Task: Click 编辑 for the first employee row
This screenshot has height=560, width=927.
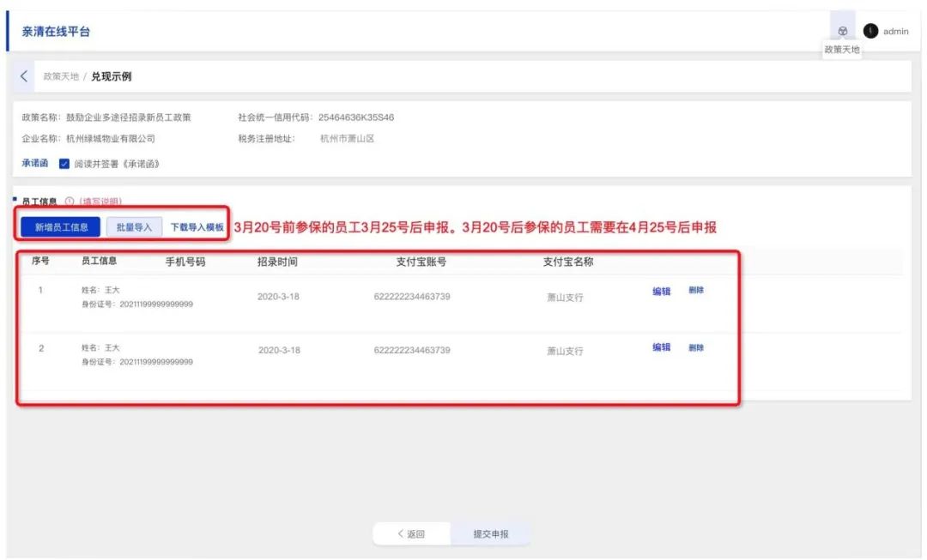Action: pyautogui.click(x=661, y=292)
